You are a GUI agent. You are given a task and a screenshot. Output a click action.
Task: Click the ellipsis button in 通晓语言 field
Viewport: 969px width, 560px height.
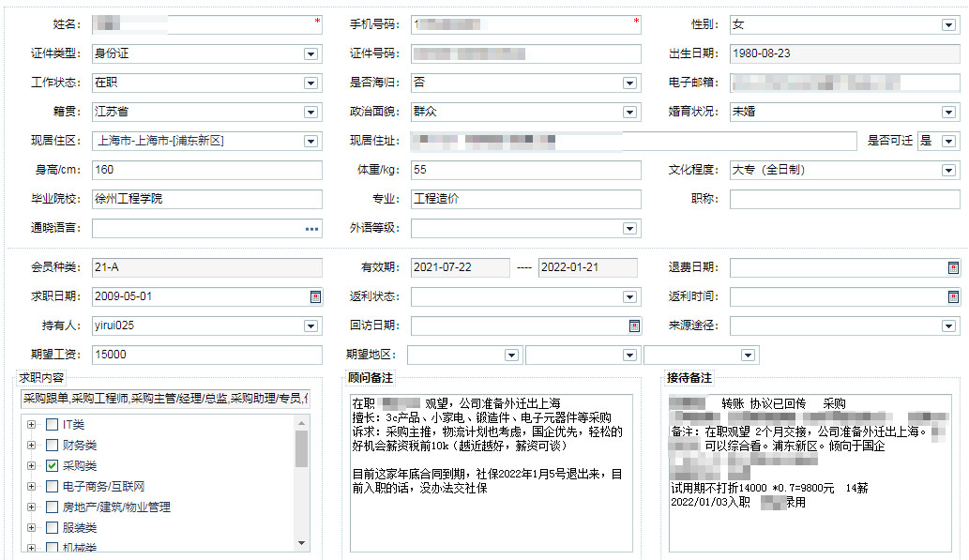point(311,229)
